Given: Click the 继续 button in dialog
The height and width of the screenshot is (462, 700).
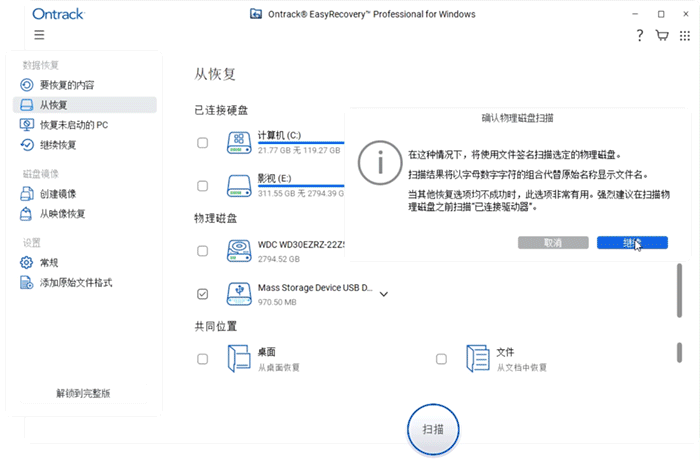Looking at the screenshot, I should [632, 243].
